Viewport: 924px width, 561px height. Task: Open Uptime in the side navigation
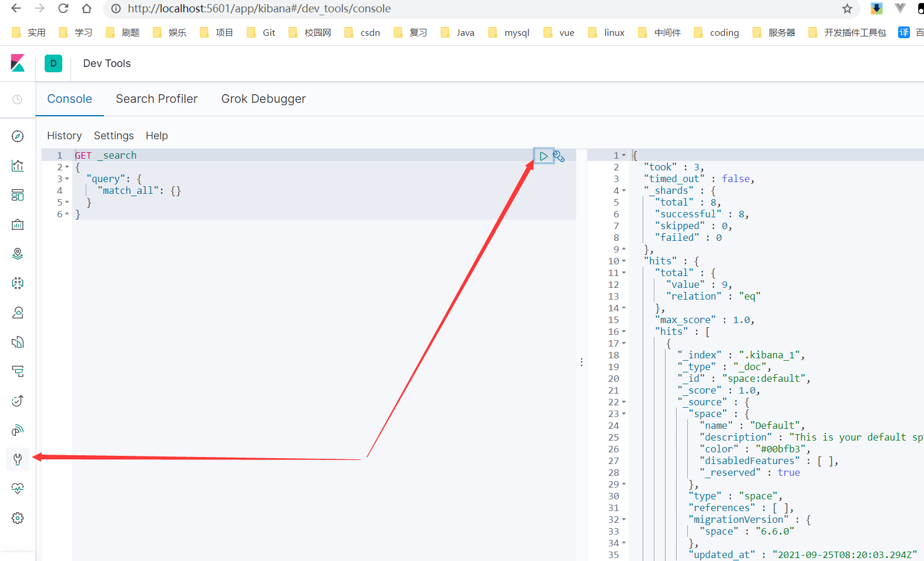tap(18, 401)
